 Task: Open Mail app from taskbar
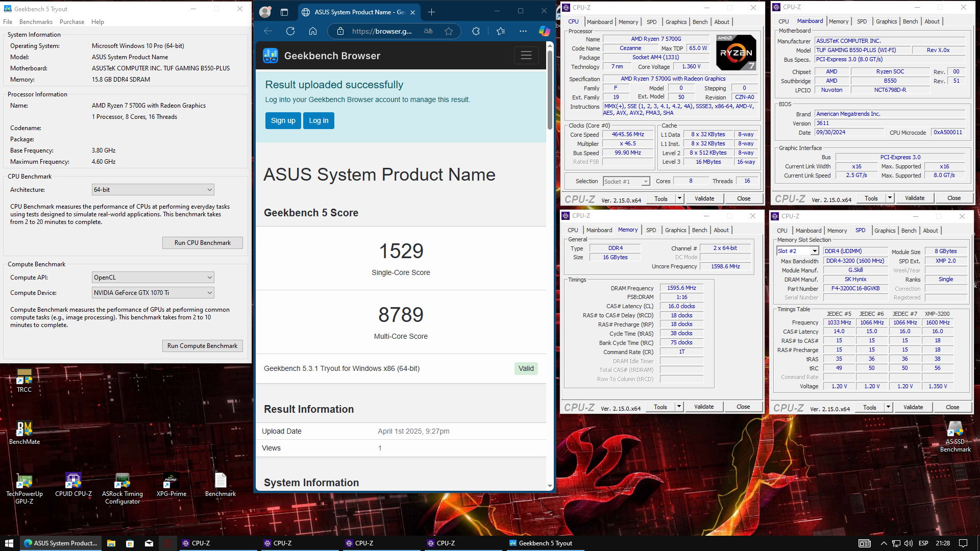click(149, 543)
